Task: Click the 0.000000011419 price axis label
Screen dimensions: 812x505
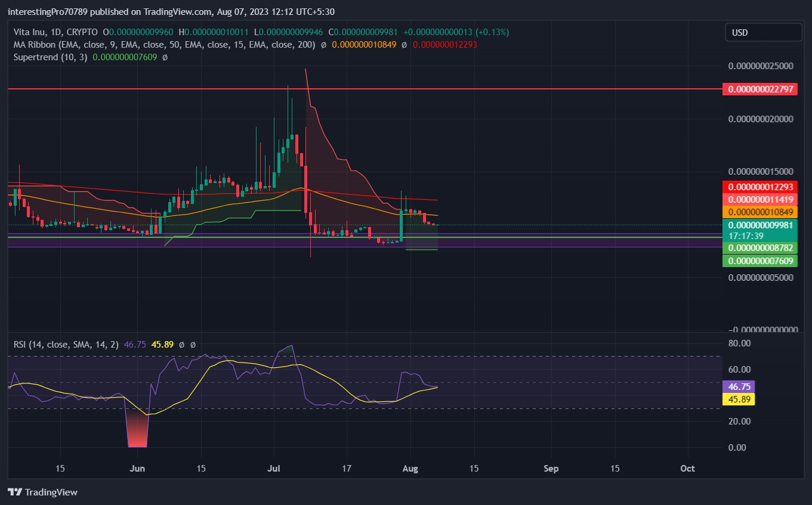Action: (x=759, y=199)
